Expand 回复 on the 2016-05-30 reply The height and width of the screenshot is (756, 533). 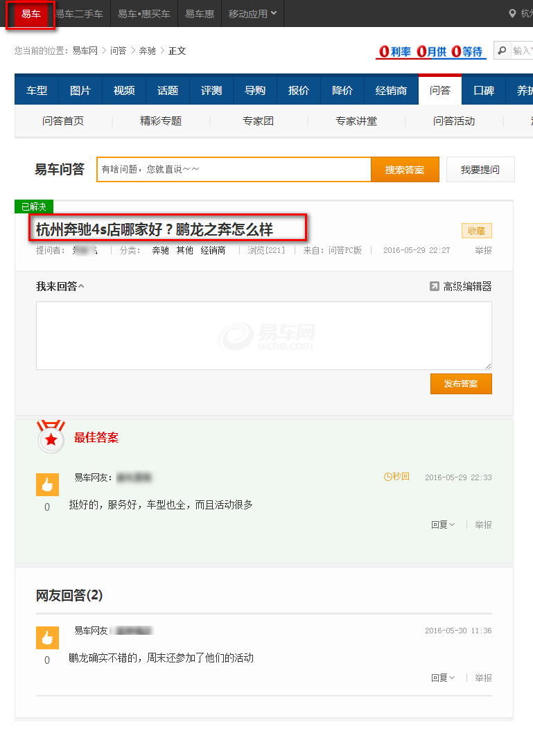point(443,678)
